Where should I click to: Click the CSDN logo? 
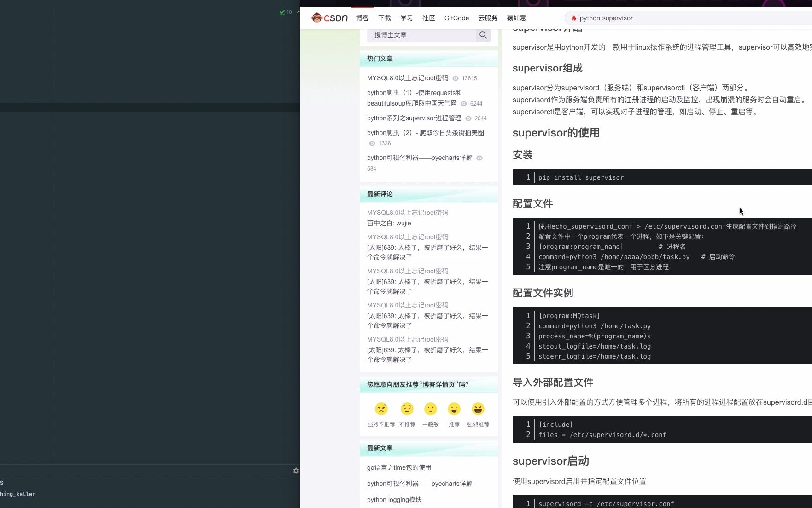(x=329, y=18)
